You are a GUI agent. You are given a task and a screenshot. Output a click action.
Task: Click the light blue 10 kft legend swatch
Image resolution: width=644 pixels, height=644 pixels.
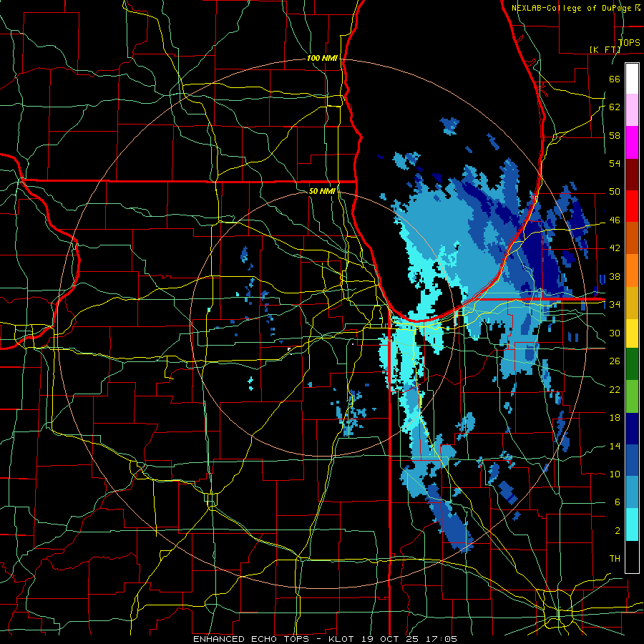pyautogui.click(x=632, y=492)
